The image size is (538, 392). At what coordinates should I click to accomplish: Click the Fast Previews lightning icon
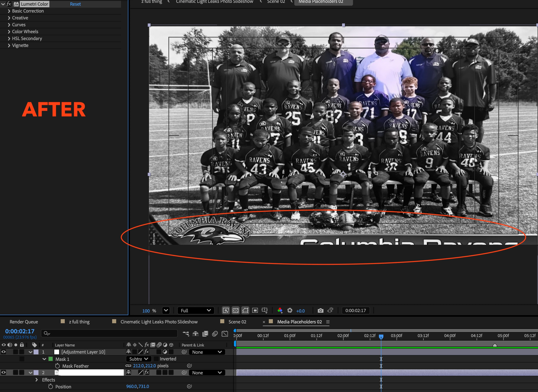click(225, 310)
